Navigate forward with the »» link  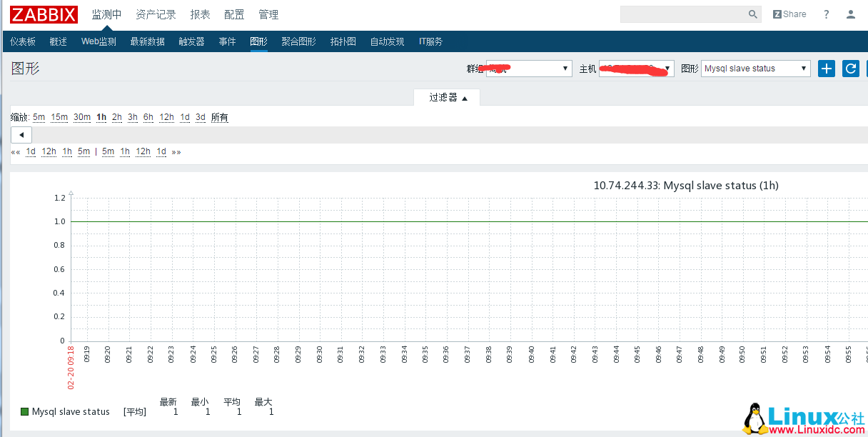coord(176,151)
